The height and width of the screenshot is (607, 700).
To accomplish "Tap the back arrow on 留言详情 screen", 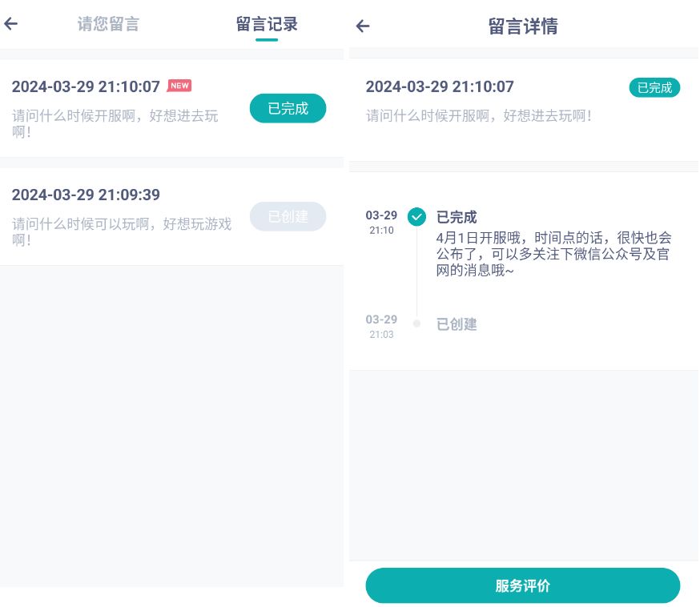I will point(363,26).
